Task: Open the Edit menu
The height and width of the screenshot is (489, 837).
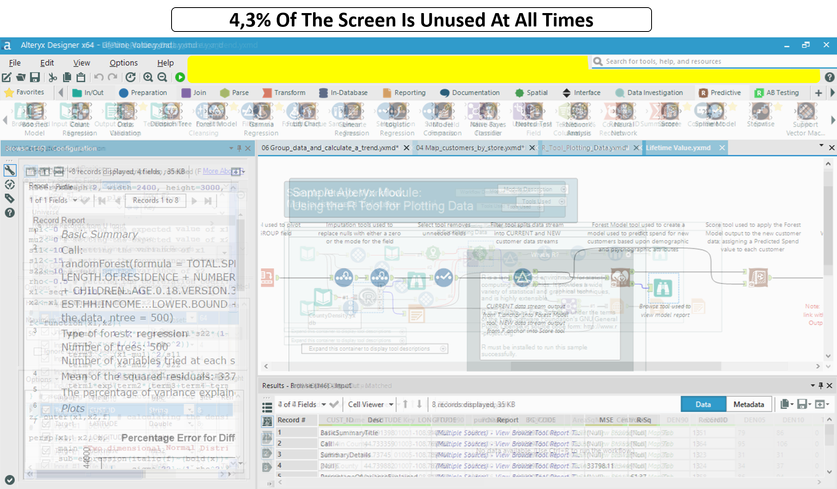Action: tap(47, 62)
